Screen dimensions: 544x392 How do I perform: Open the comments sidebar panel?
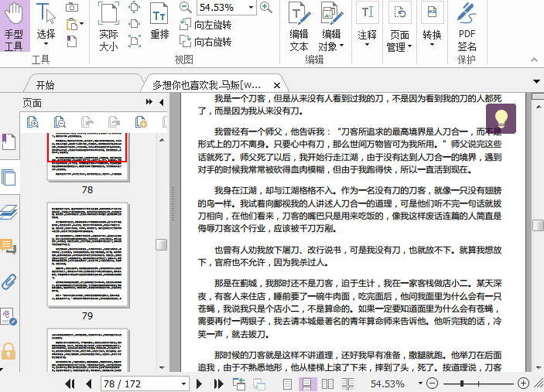[9, 247]
